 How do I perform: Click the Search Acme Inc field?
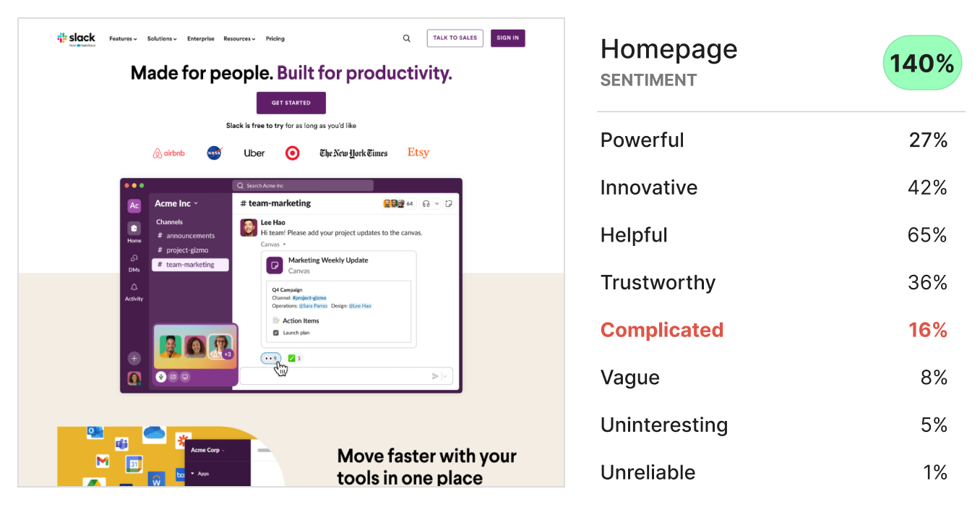[303, 186]
